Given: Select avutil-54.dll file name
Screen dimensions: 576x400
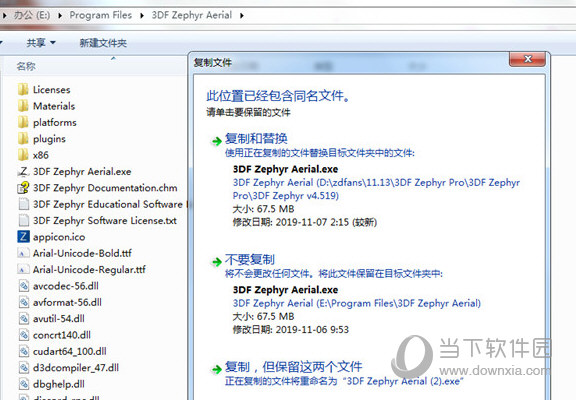Looking at the screenshot, I should coord(59,318).
